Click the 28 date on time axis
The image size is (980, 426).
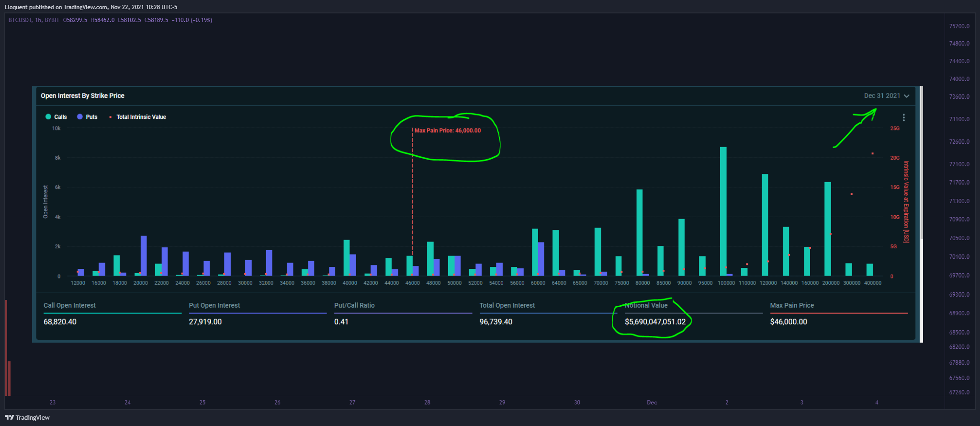[427, 403]
